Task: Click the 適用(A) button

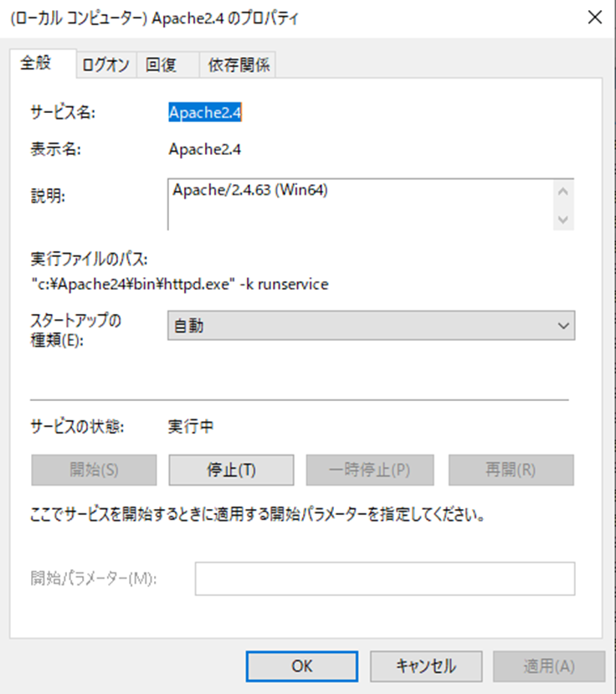Action: click(x=549, y=666)
